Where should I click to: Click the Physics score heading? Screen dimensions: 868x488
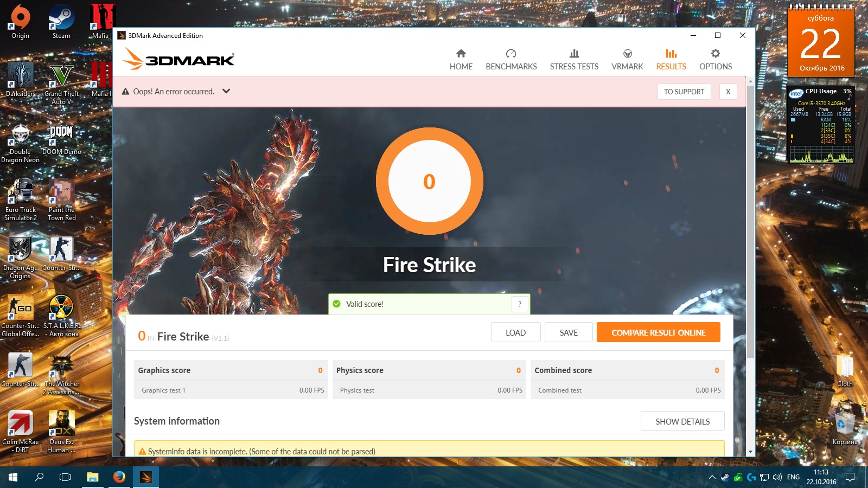(x=360, y=370)
